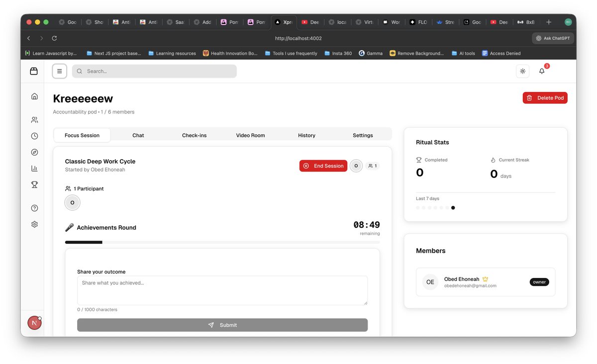This screenshot has height=364, width=597.
Task: Click the trophy icon beside Completed
Action: [x=419, y=160]
